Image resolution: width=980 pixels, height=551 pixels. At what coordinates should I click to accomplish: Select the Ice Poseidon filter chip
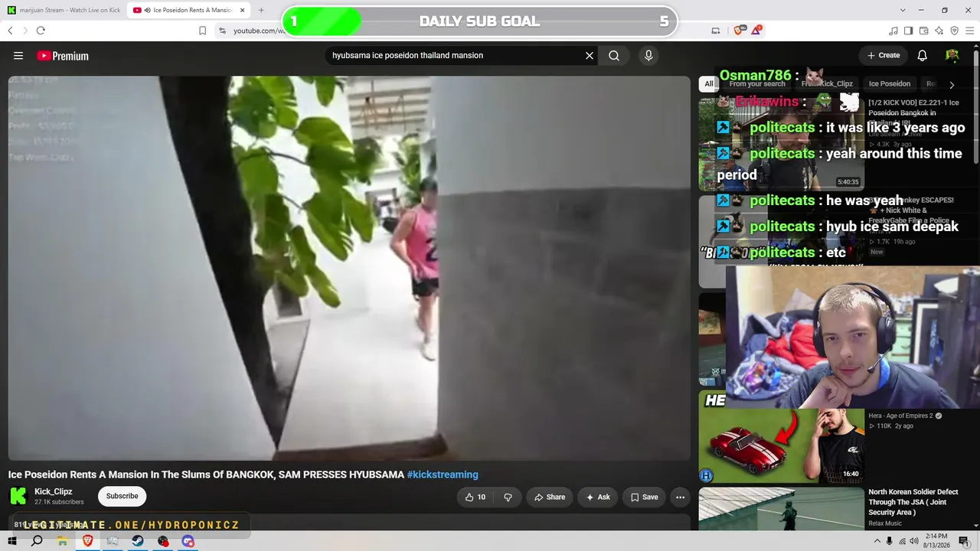pos(890,84)
